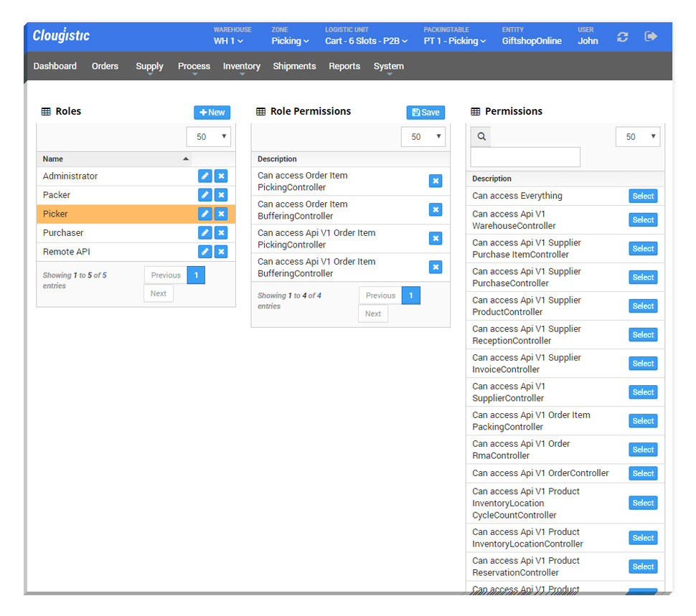Screen dimensions: 696x616
Task: Edit the Administrator role via its pencil icon
Action: 204,176
